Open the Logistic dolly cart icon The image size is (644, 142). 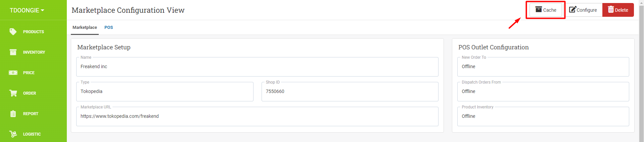click(13, 134)
